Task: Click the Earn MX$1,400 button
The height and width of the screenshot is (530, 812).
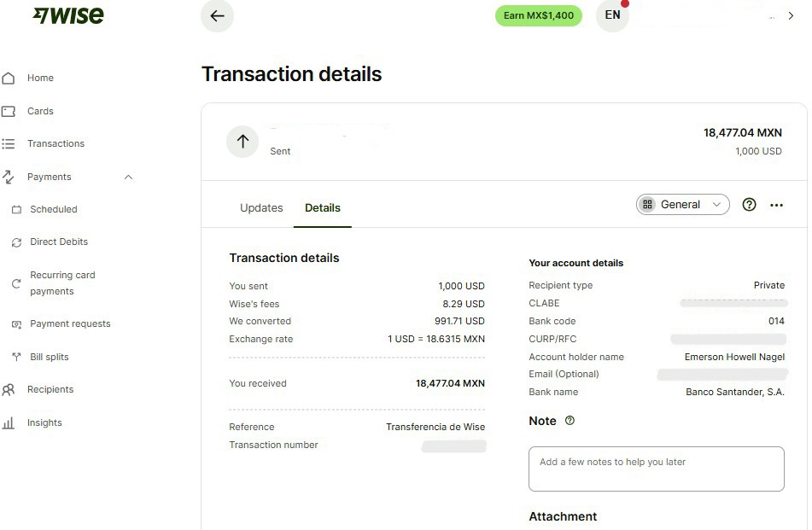Action: [x=539, y=15]
